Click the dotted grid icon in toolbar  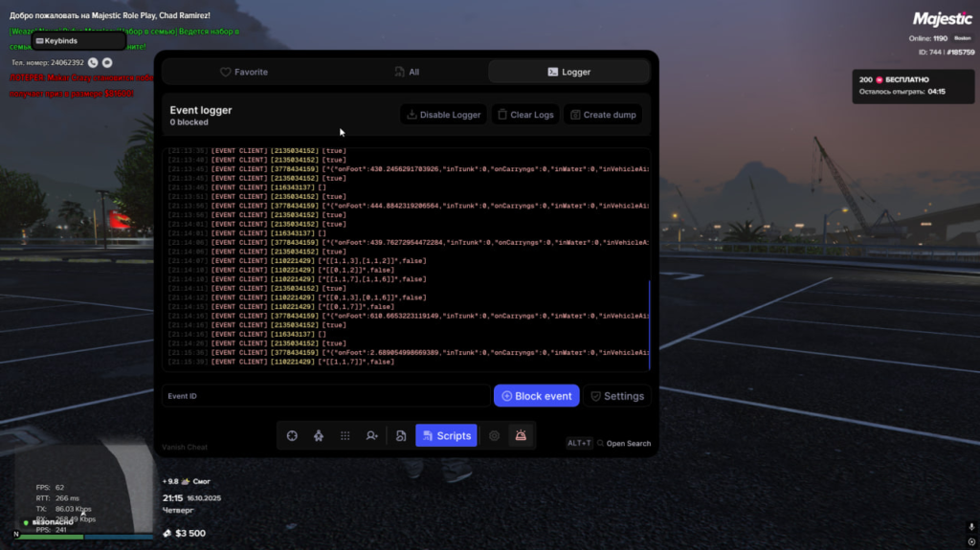point(345,435)
